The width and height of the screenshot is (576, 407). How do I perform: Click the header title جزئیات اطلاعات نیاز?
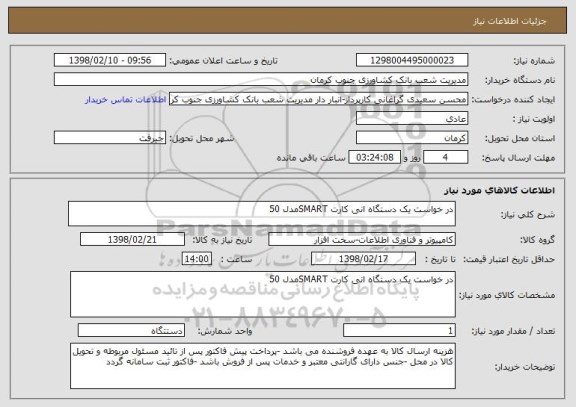click(x=509, y=21)
